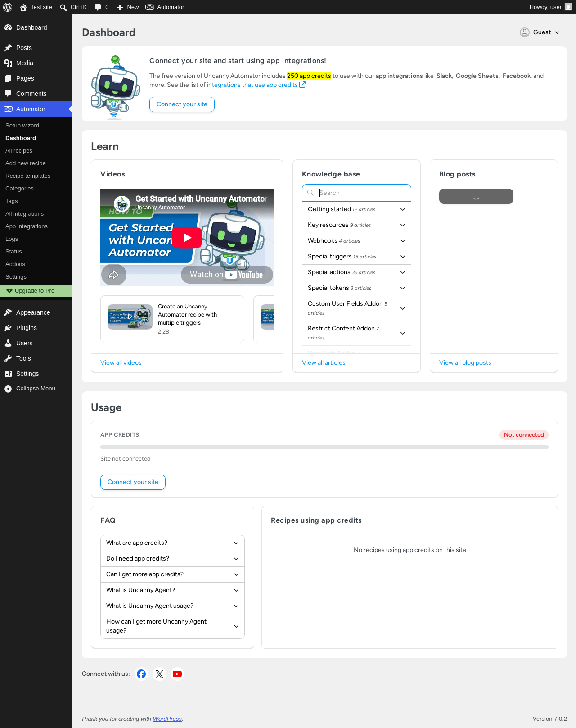576x728 pixels.
Task: Click the Not connected status badge
Action: point(524,435)
